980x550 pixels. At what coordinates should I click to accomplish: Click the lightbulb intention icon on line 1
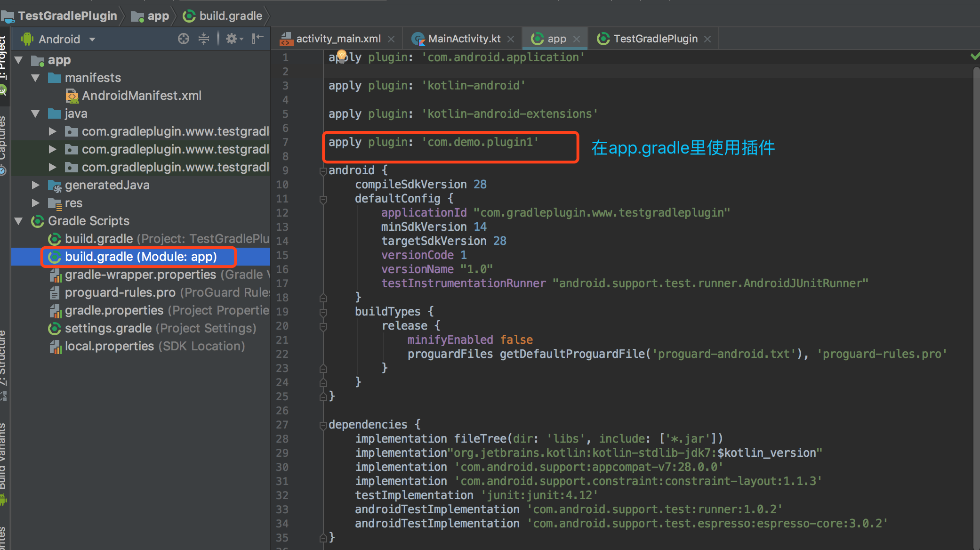pyautogui.click(x=342, y=55)
